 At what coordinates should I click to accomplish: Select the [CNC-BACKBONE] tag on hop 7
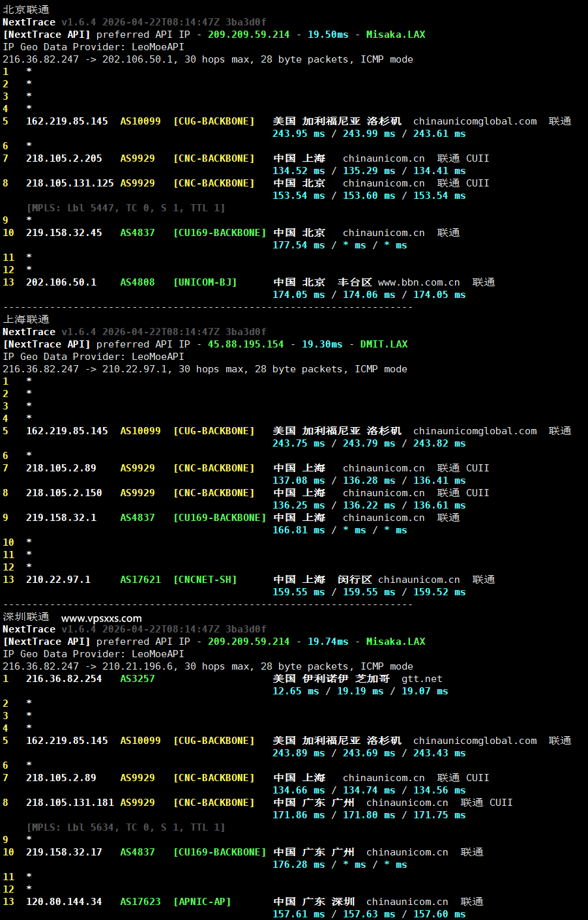214,158
